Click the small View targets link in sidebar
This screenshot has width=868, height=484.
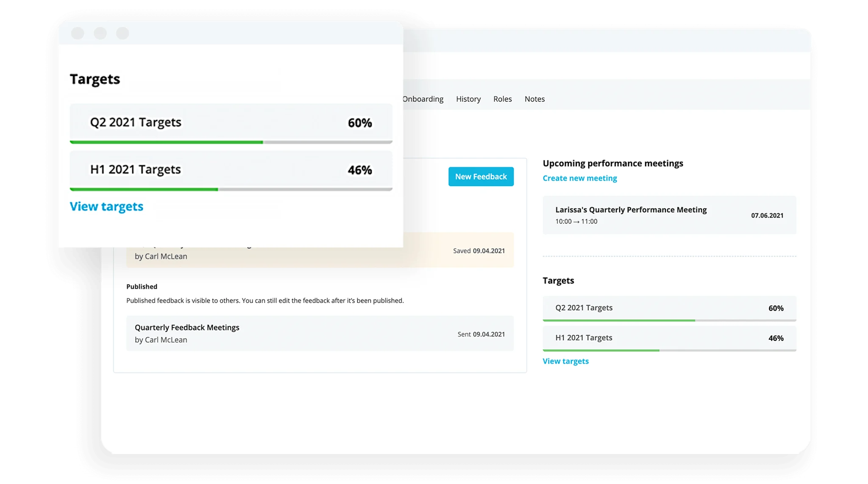point(565,361)
